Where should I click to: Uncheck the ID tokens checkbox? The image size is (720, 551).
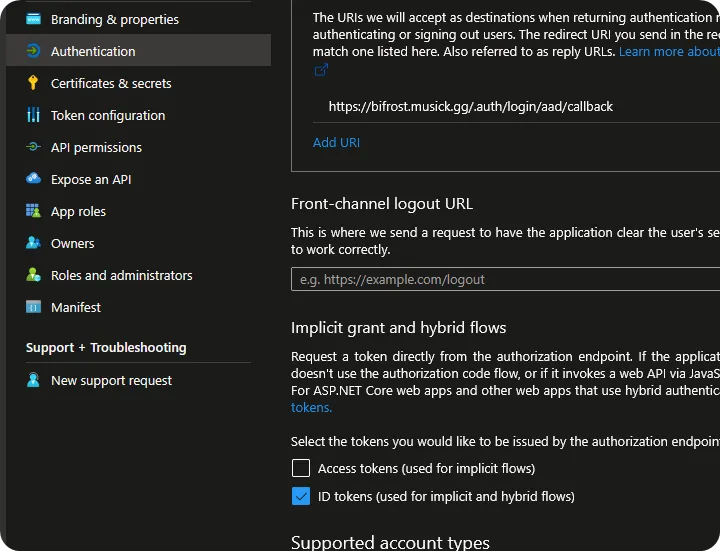click(301, 496)
